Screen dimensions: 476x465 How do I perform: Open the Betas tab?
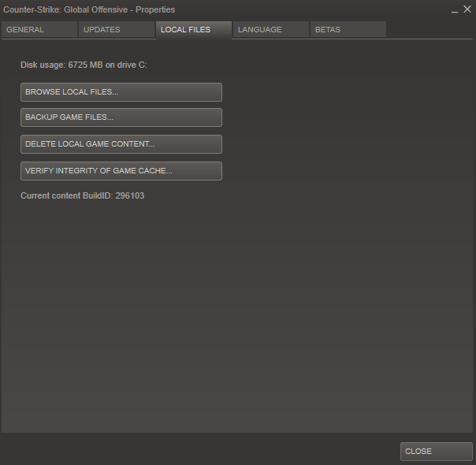[348, 29]
